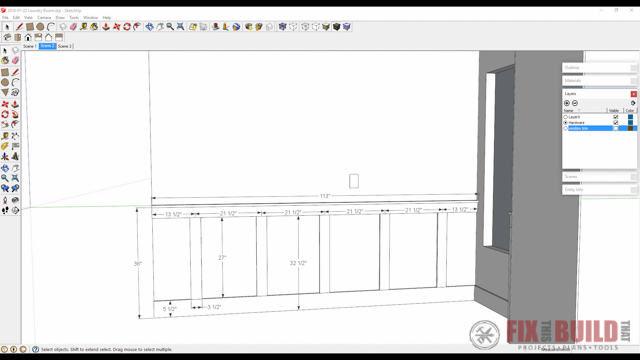Viewport: 640px width, 360px height.
Task: Select the Protractor tool in left toolbar
Action: [5, 146]
